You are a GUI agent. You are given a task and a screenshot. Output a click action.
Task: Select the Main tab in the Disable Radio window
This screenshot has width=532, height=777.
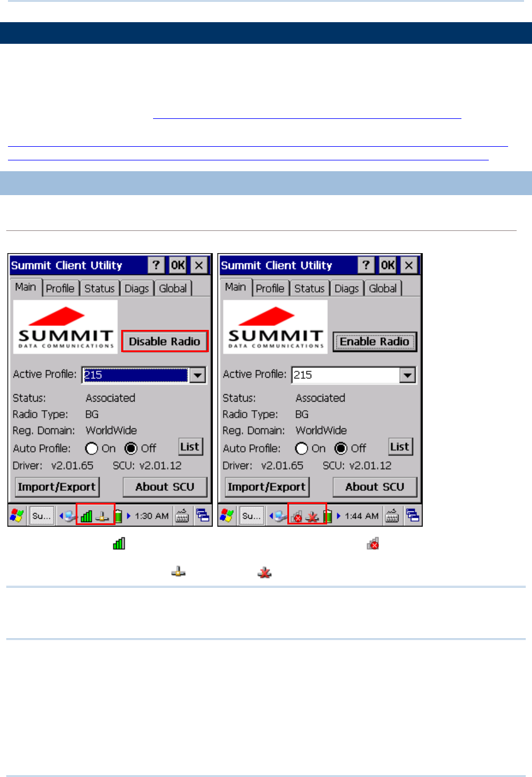26,287
